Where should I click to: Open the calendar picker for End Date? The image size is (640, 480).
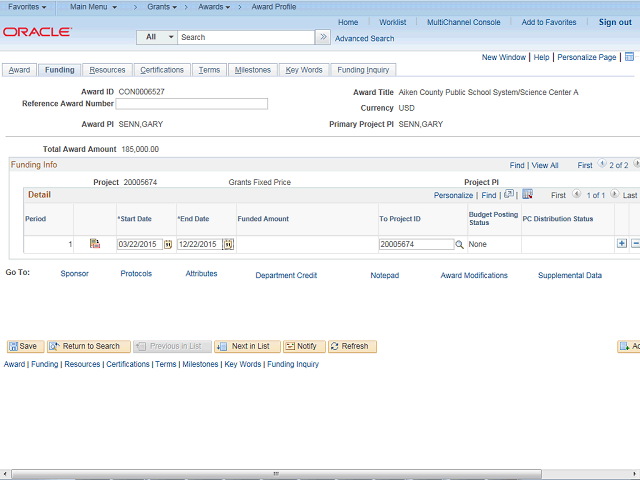(228, 244)
